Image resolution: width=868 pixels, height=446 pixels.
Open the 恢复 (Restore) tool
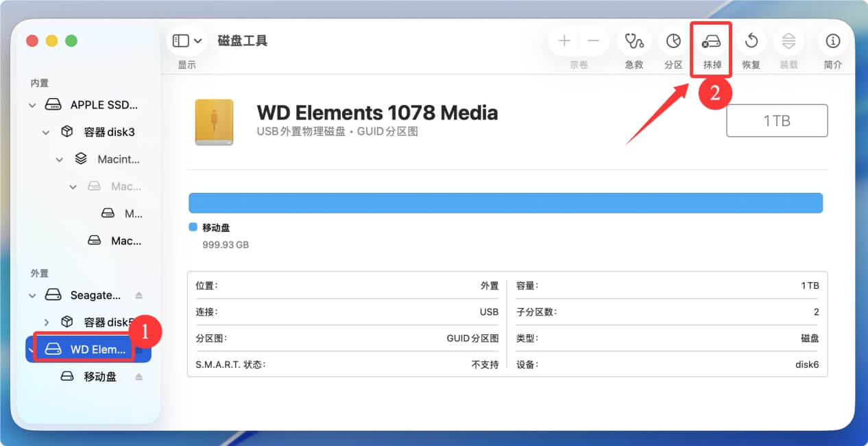(x=751, y=41)
